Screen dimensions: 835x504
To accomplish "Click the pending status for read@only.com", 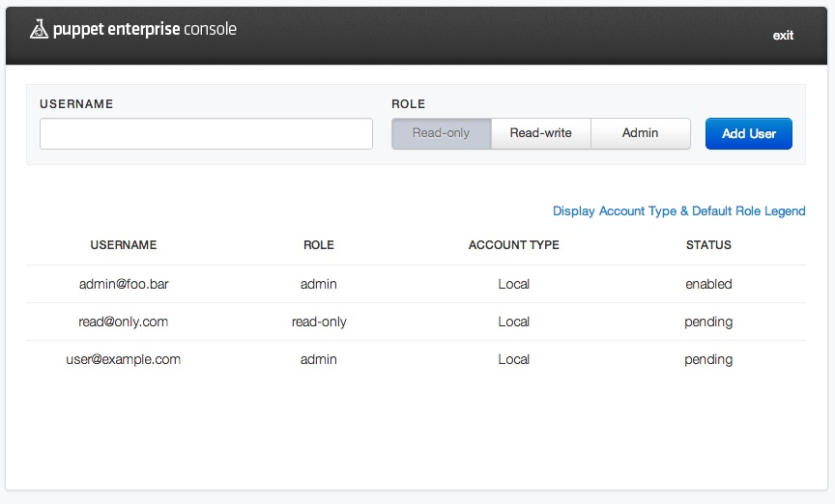I will (x=708, y=322).
